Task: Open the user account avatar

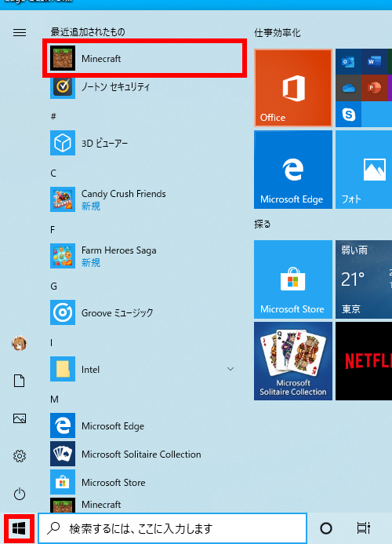Action: click(20, 344)
